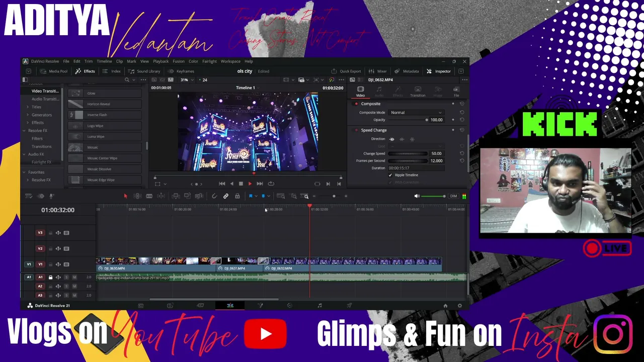Click the Change Speed slider

click(x=408, y=154)
